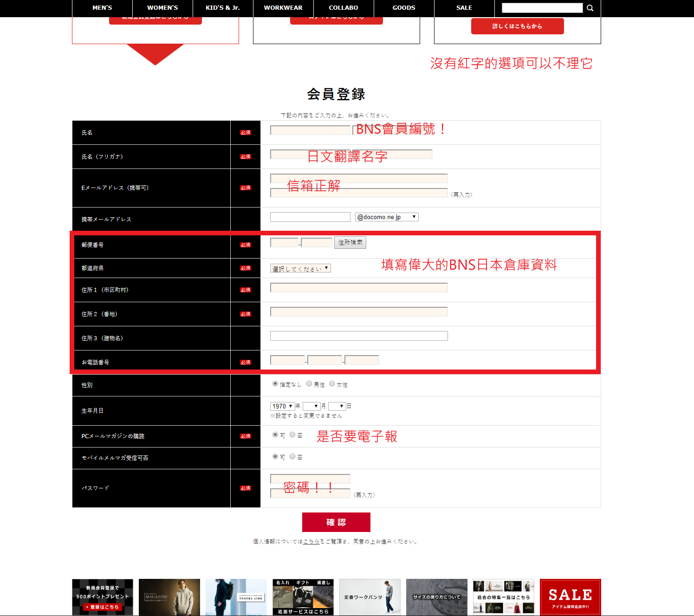Screen dimensions: 694x616
Task: Open the TRAVEL LINE banner
Action: coord(236,597)
